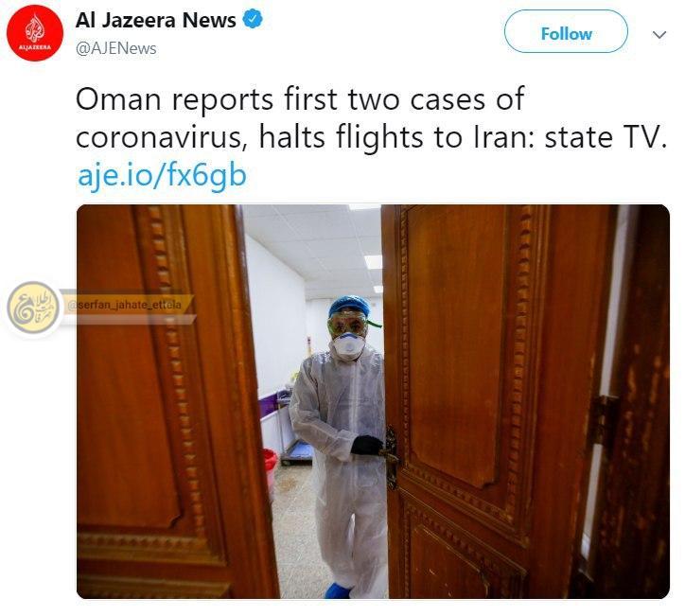The image size is (685, 616).
Task: Open the aje.io/fx6gb link
Action: (x=162, y=175)
